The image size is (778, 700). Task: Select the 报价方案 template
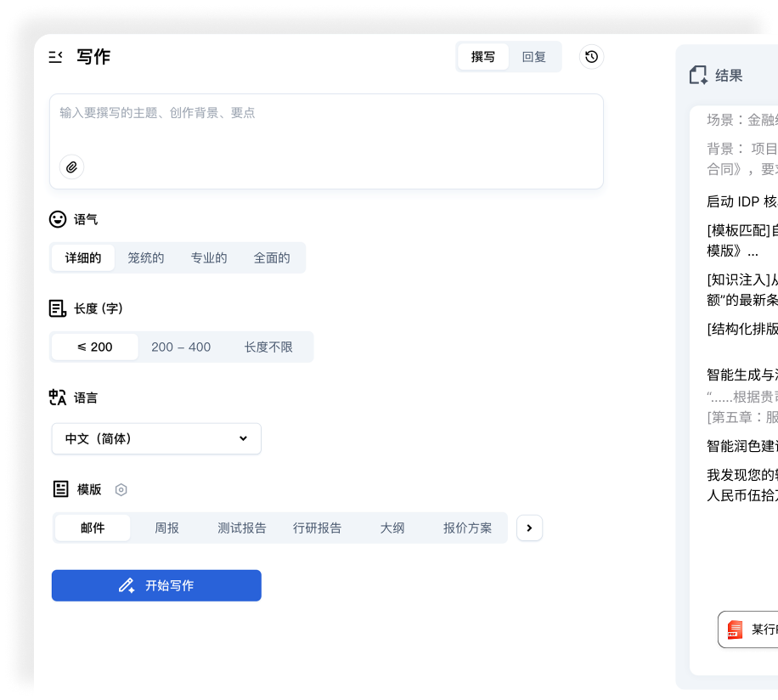coord(467,528)
